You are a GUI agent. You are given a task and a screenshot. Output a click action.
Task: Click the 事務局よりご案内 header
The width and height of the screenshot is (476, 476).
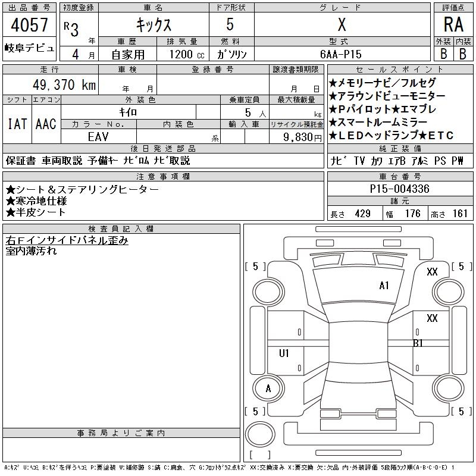[121, 433]
